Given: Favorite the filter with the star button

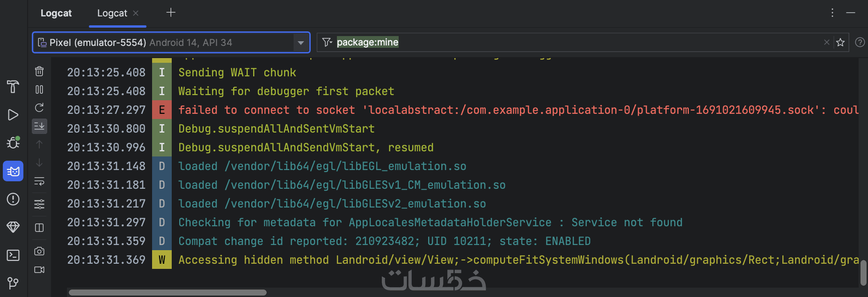Looking at the screenshot, I should pyautogui.click(x=840, y=43).
